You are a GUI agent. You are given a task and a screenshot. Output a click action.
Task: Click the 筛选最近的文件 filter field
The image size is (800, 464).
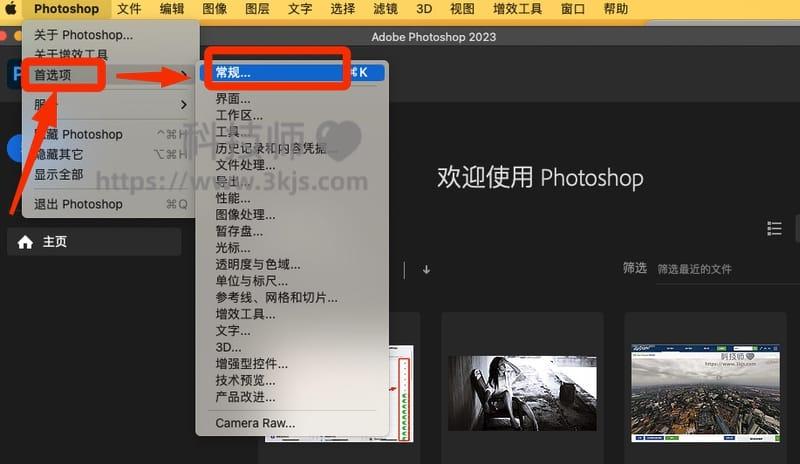click(x=727, y=270)
